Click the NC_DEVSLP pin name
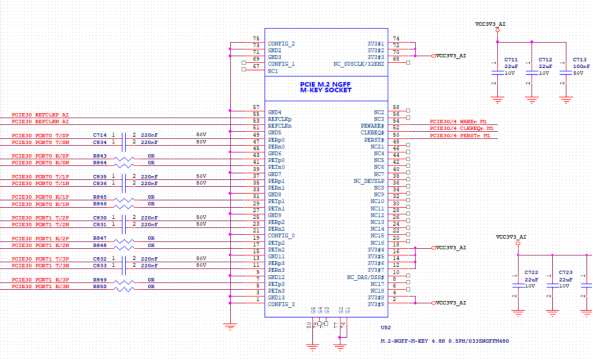The width and height of the screenshot is (593, 361). click(369, 181)
